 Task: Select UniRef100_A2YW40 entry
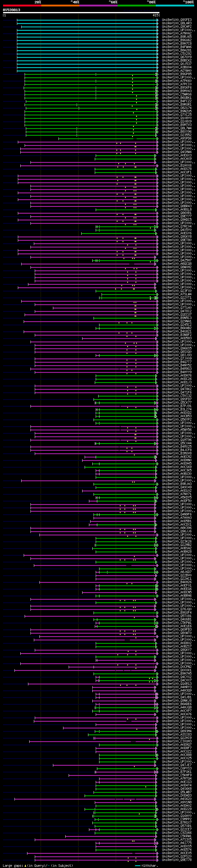pyautogui.click(x=177, y=71)
